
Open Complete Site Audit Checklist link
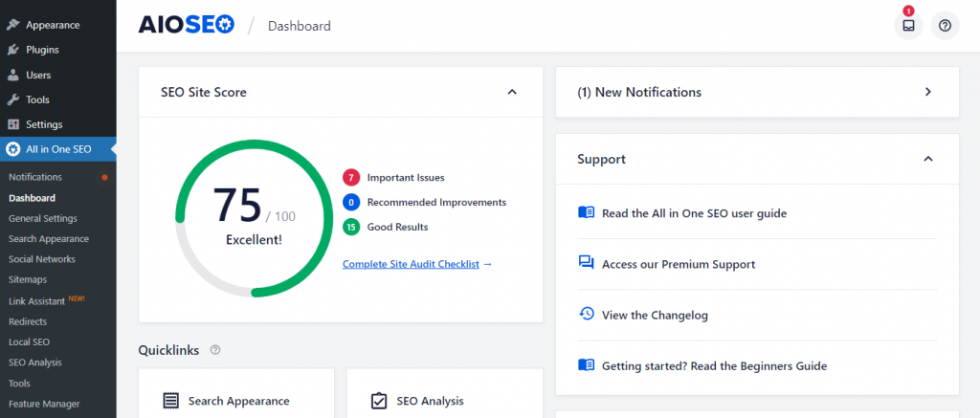click(416, 264)
